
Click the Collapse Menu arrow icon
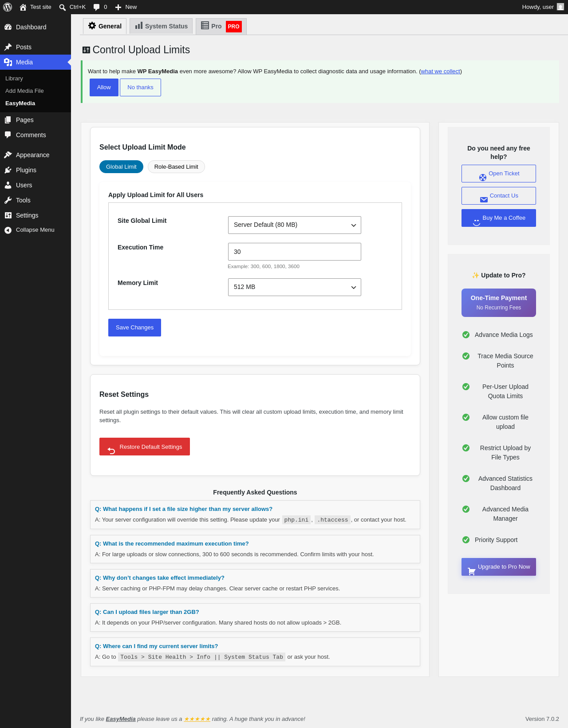point(8,230)
